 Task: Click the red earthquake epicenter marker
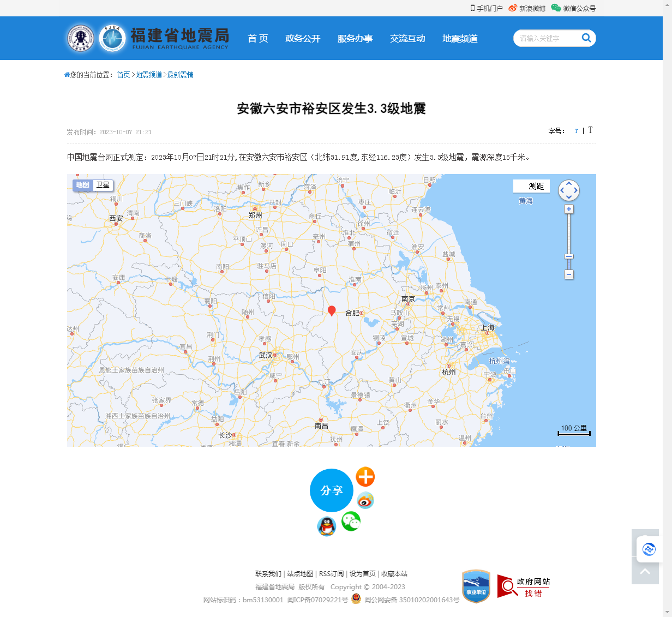pyautogui.click(x=331, y=310)
